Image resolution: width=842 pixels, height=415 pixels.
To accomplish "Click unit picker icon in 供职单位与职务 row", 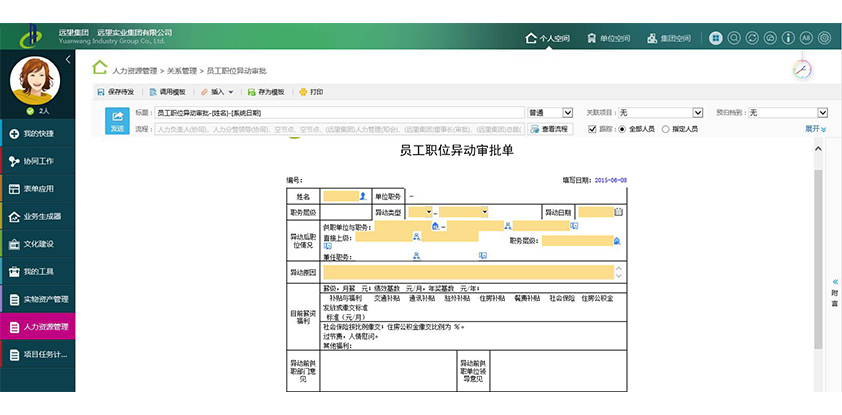I will (435, 226).
